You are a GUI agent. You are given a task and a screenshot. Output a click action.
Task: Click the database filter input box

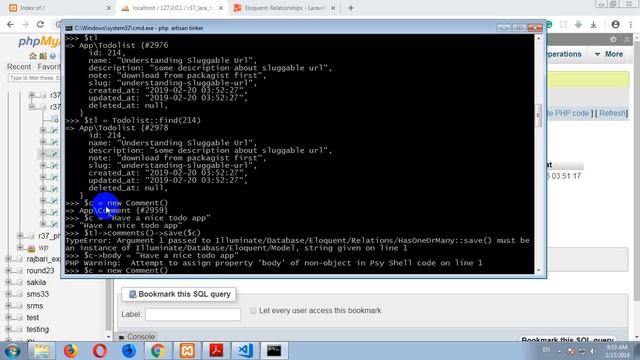(34, 78)
